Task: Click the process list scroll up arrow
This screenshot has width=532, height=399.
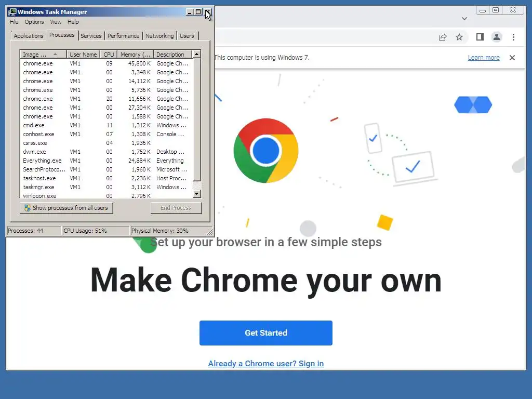Action: pyautogui.click(x=197, y=54)
